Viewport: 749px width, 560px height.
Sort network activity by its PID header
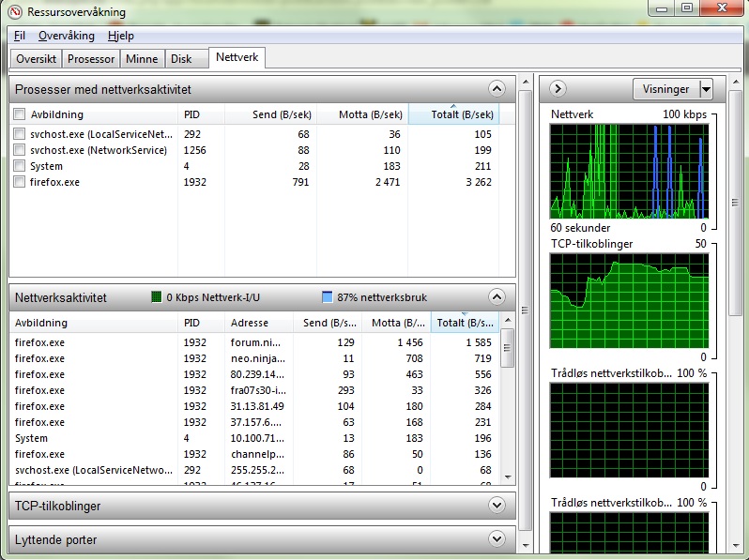pos(201,323)
